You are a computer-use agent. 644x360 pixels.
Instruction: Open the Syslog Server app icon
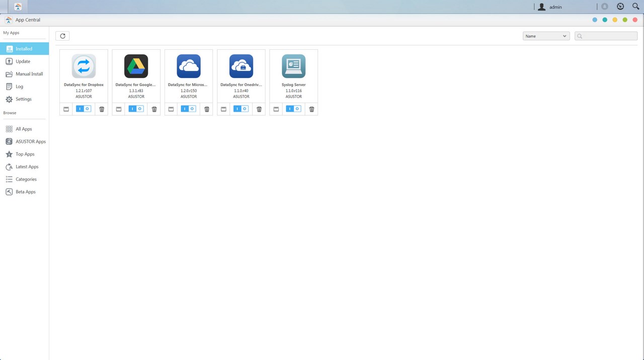tap(293, 66)
